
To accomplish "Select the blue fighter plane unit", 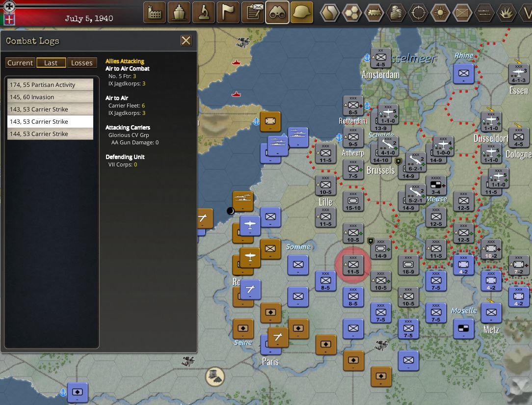I will coord(250,226).
